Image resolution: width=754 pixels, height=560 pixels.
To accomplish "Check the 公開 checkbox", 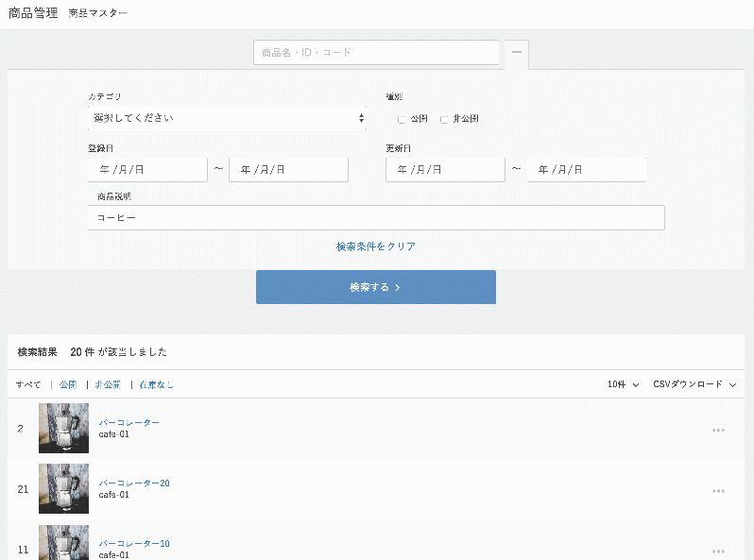I will coord(402,119).
